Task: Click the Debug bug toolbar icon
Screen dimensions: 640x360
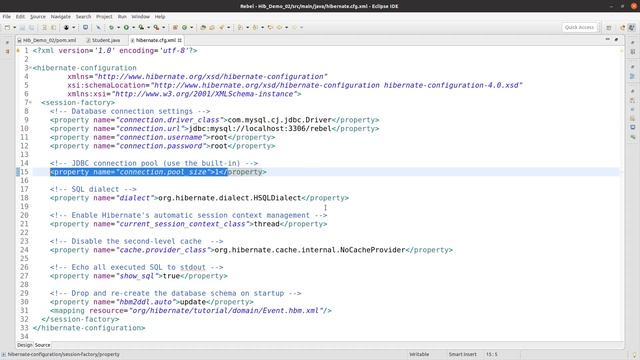Action: [111, 27]
